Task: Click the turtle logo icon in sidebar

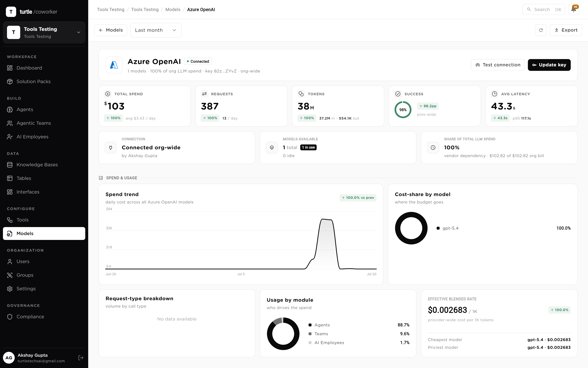Action: 11,12
